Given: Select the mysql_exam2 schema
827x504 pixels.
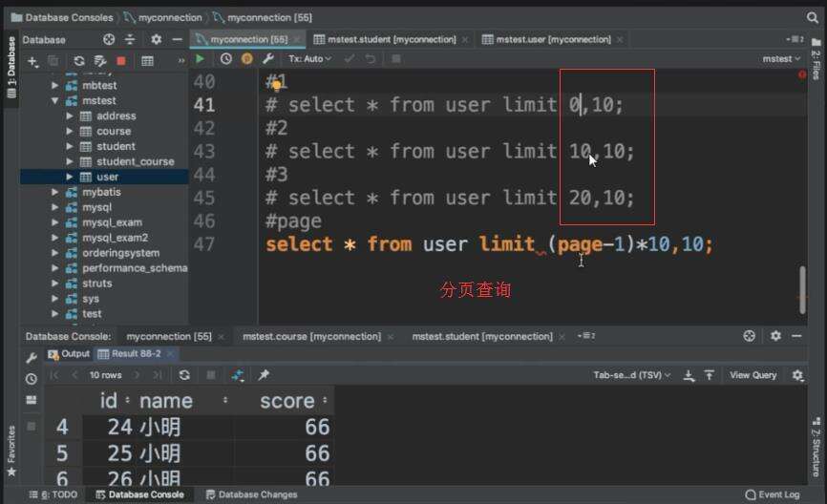Looking at the screenshot, I should [115, 239].
